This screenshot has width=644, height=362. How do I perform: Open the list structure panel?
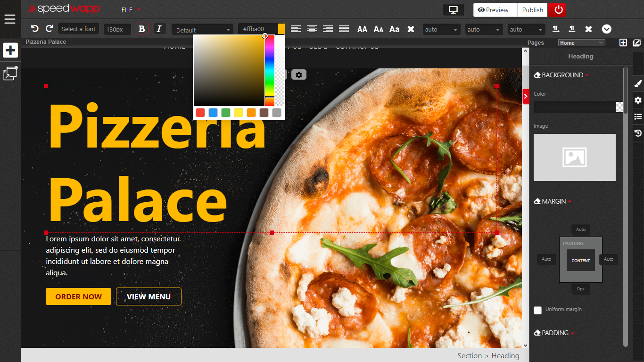tap(638, 116)
